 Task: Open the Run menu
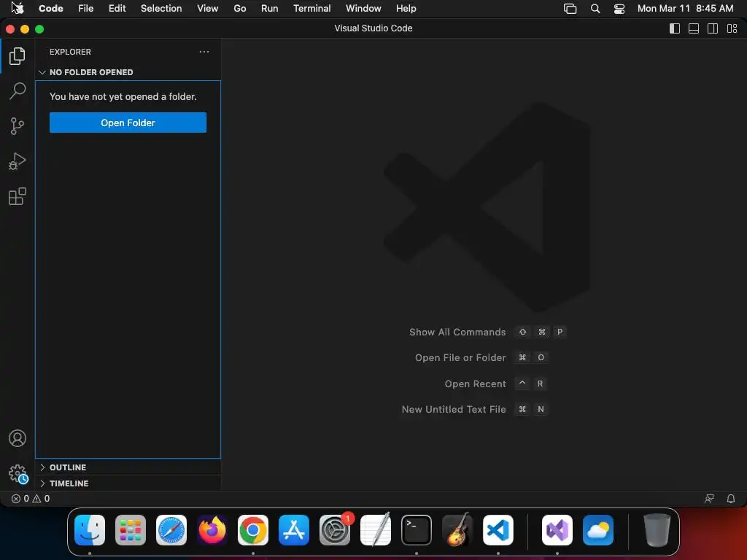pos(270,9)
